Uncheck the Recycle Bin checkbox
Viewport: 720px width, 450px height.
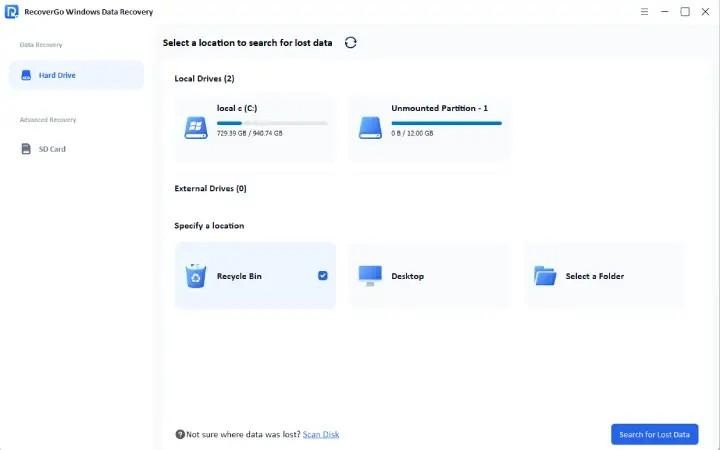(323, 276)
